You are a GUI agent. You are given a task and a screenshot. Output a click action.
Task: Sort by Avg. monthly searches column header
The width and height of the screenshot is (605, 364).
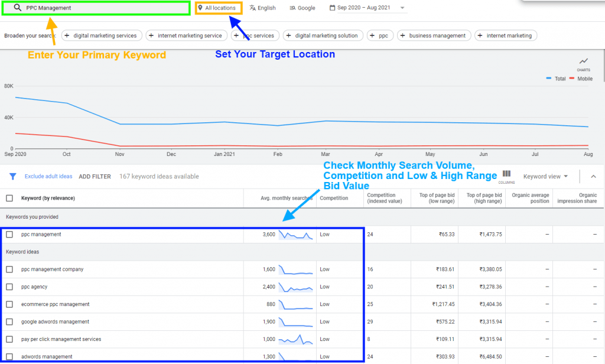click(x=286, y=199)
